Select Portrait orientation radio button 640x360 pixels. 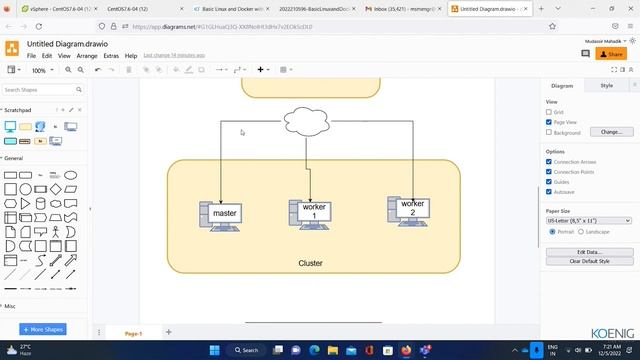pyautogui.click(x=552, y=231)
